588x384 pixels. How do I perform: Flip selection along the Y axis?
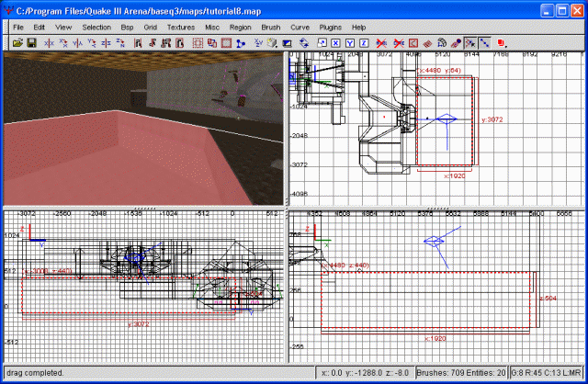click(x=77, y=43)
